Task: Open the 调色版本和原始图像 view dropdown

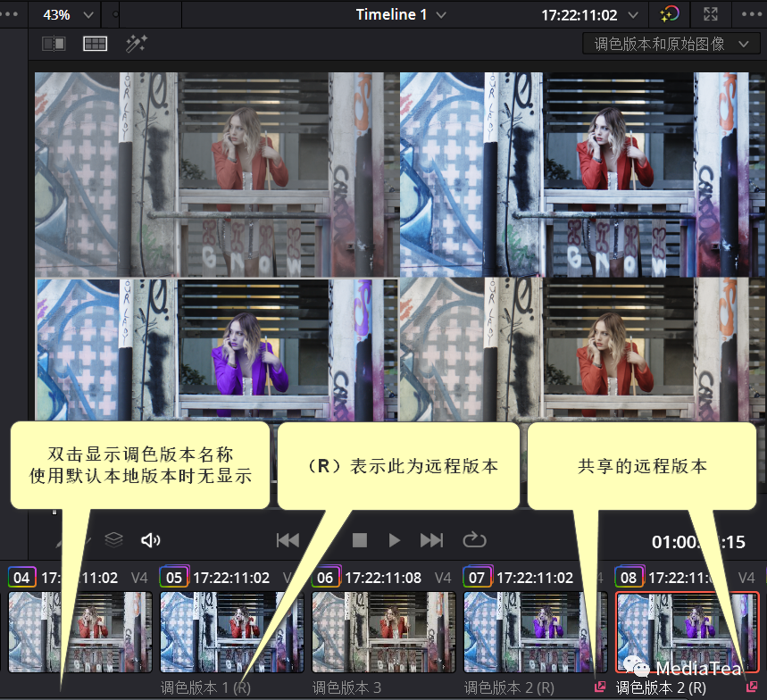Action: click(x=671, y=43)
